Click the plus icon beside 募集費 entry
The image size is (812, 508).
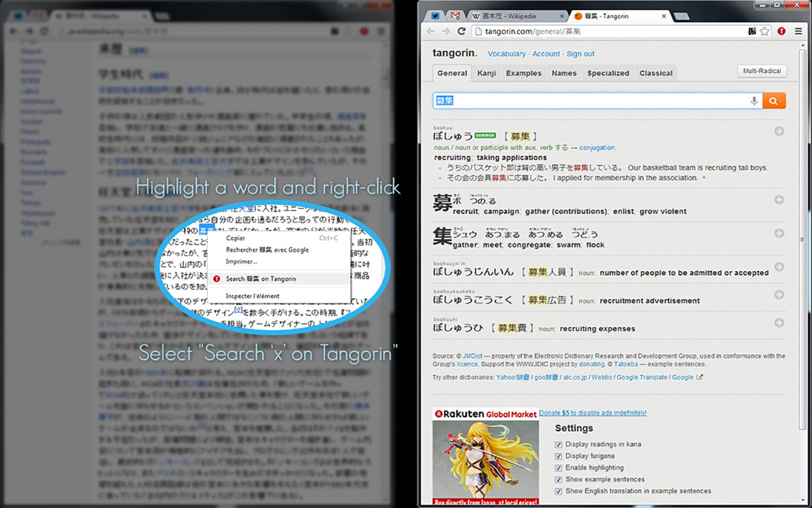click(780, 323)
